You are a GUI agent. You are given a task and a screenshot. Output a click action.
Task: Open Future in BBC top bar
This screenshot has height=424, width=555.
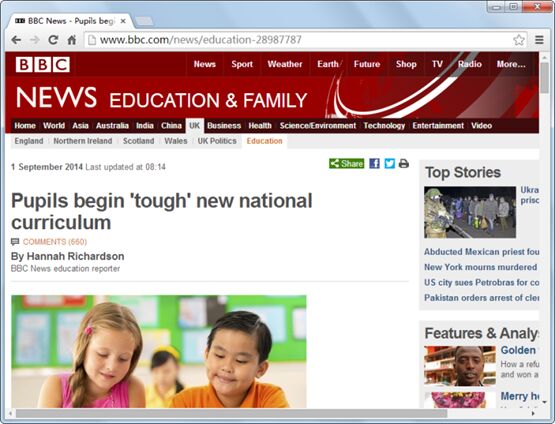tap(367, 64)
